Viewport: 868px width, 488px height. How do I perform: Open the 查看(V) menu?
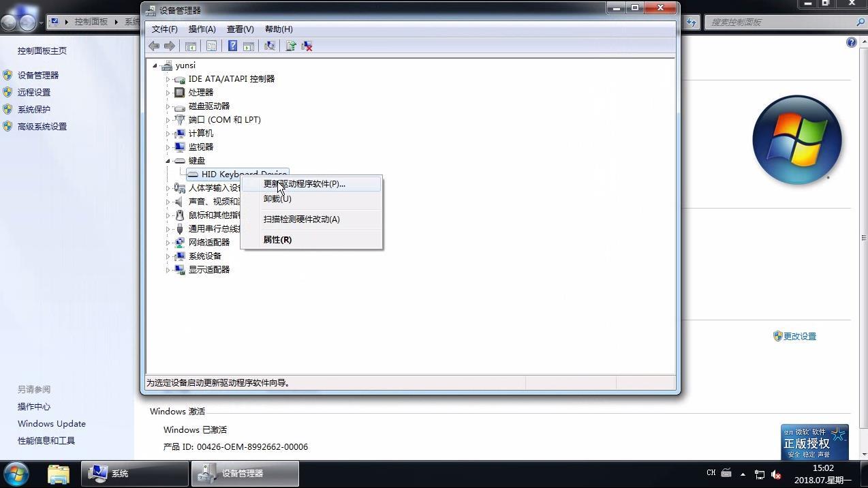240,29
